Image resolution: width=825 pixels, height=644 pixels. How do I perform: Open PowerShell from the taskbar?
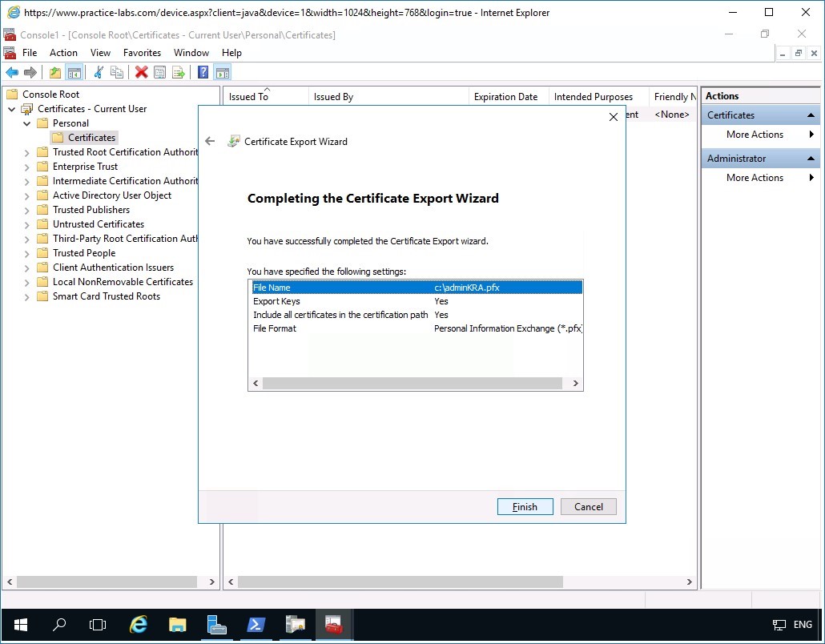[x=256, y=625]
